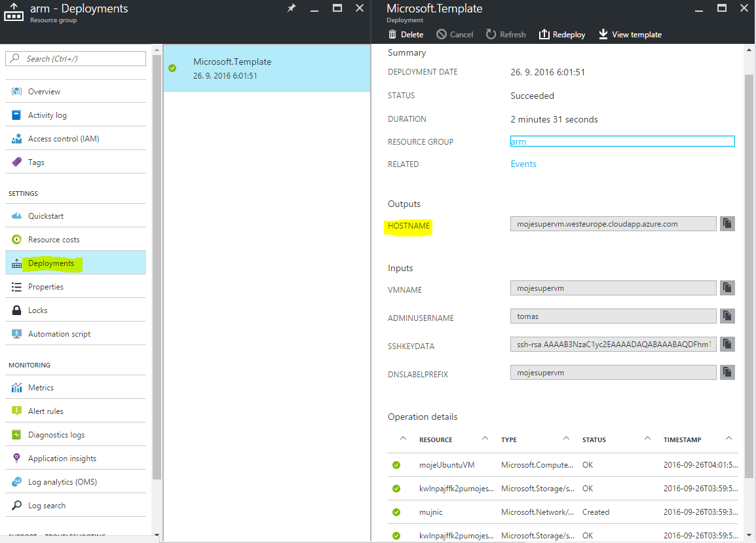Sort operations by TYPE column
Image resolution: width=756 pixels, height=543 pixels.
tap(508, 440)
